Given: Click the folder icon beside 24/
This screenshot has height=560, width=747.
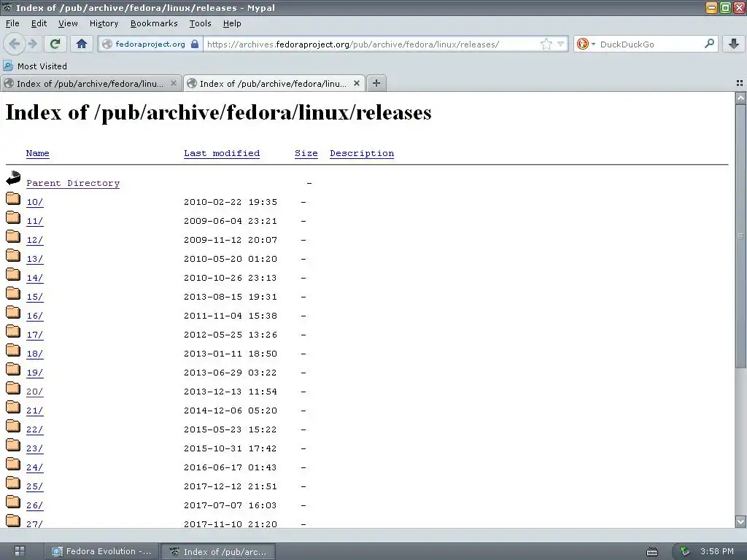Looking at the screenshot, I should (x=13, y=464).
